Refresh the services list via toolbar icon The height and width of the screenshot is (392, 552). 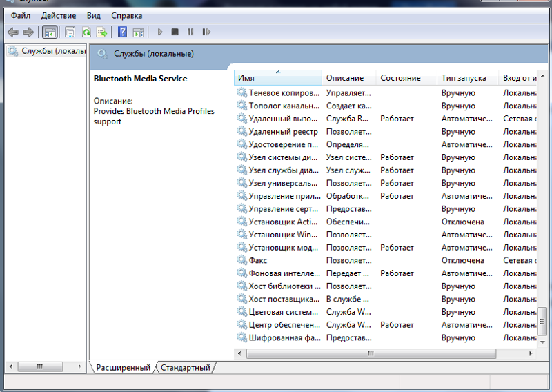tap(86, 32)
